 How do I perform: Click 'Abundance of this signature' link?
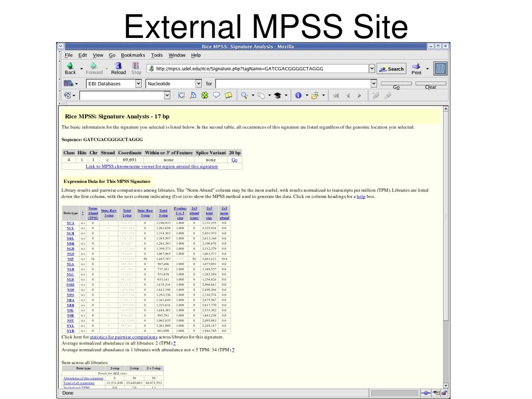[x=83, y=378]
